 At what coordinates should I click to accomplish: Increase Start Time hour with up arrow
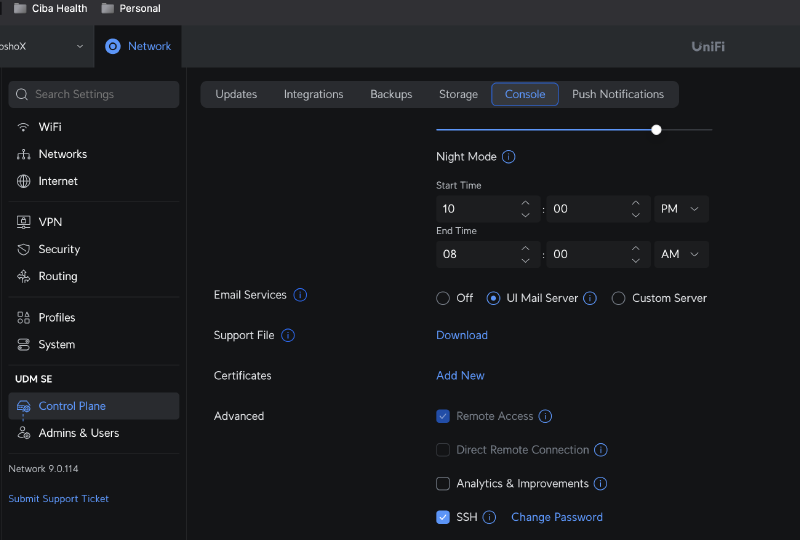[x=525, y=203]
